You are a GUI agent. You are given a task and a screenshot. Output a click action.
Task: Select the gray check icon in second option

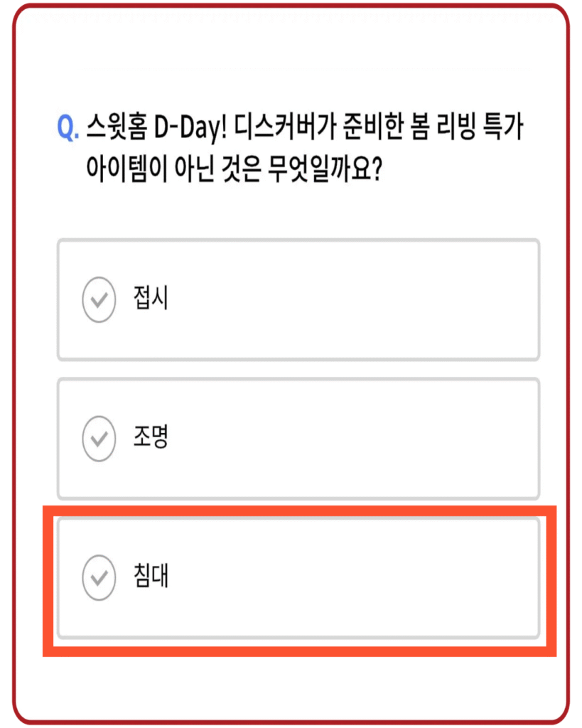99,438
